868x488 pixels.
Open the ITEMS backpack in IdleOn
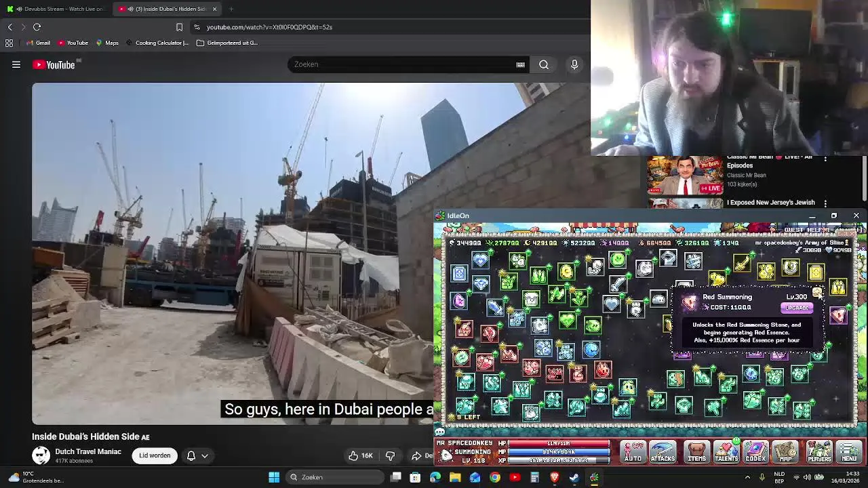click(x=696, y=452)
